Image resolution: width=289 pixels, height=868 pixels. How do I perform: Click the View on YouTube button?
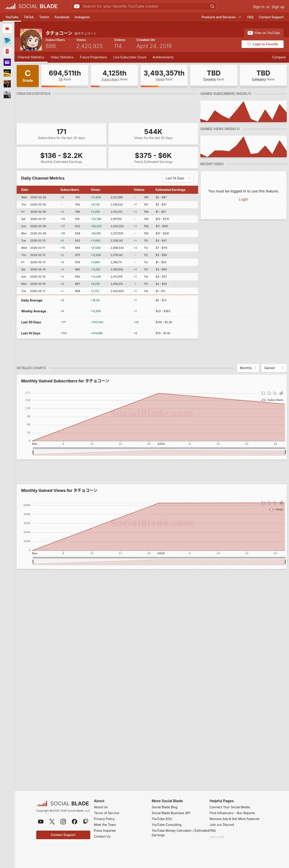[264, 33]
